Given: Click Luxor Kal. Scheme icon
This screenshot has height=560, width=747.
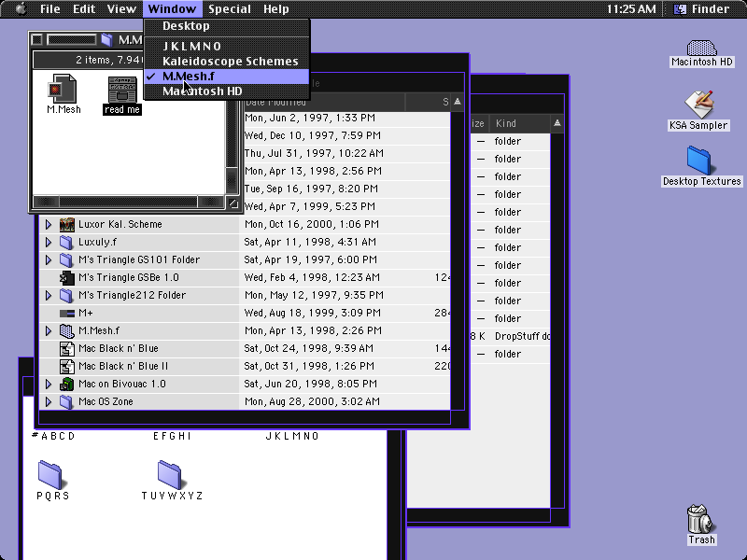Looking at the screenshot, I should click(66, 224).
